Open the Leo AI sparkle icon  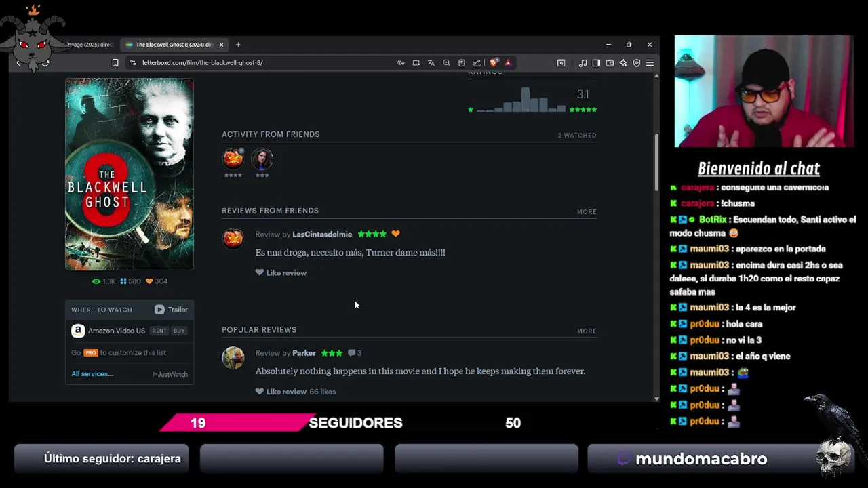coord(623,63)
